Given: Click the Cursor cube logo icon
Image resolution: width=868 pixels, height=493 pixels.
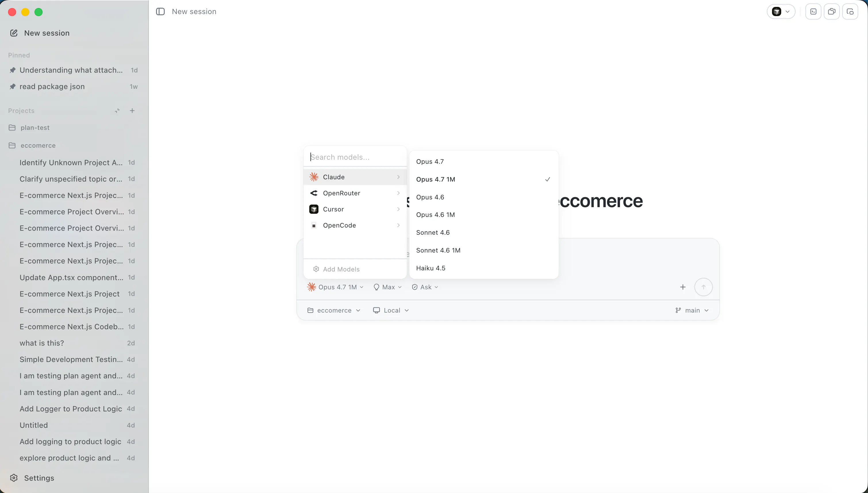Looking at the screenshot, I should [x=314, y=209].
